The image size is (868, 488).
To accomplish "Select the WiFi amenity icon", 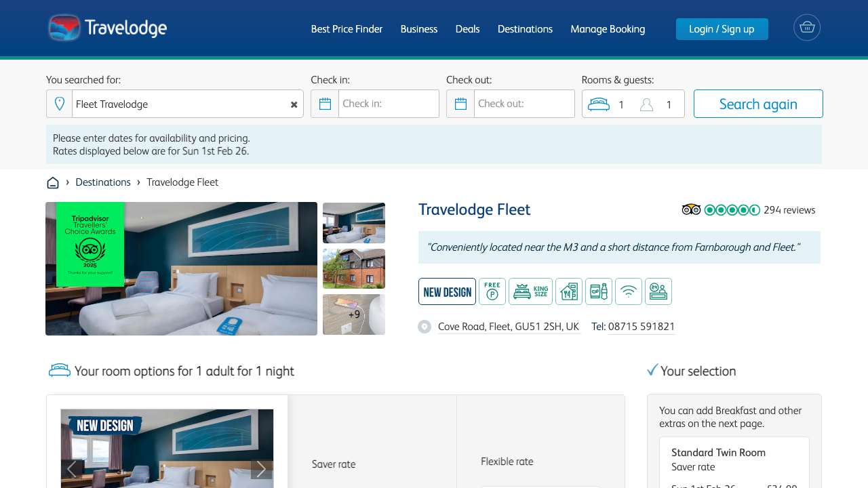I will pos(629,291).
